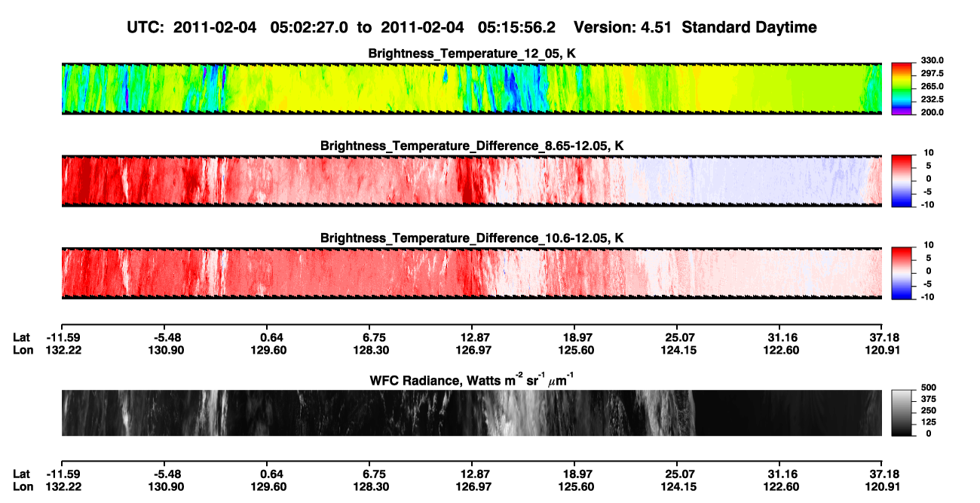Click the Lat axis label below the 10.6-12.05 panel
This screenshot has width=980, height=503.
click(x=22, y=336)
